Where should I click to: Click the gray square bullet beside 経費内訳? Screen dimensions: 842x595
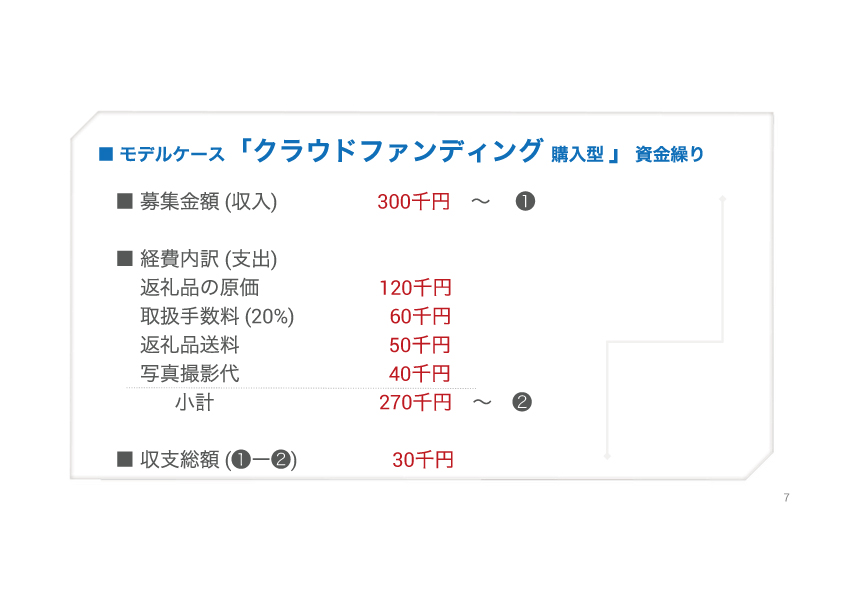click(x=125, y=259)
